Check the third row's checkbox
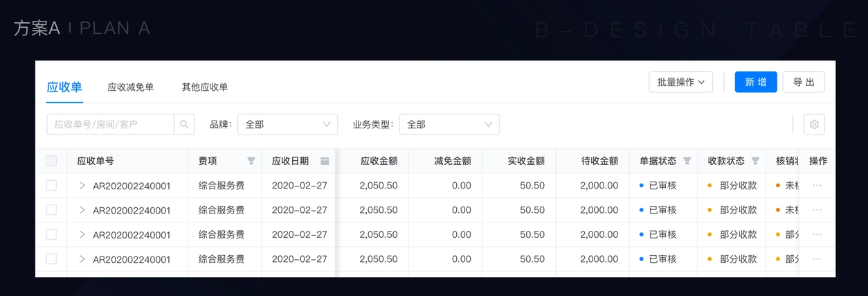The image size is (868, 296). [51, 234]
